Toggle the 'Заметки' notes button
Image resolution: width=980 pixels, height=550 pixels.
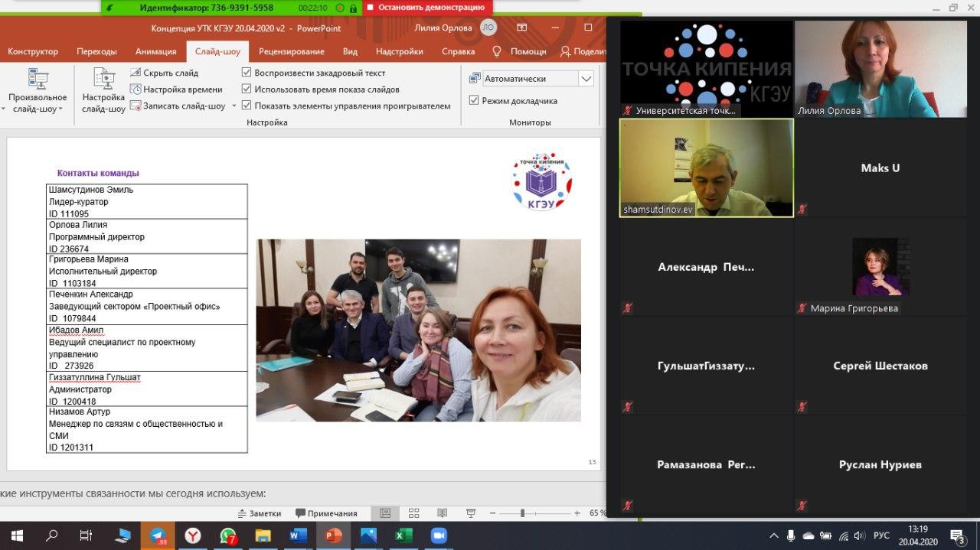tap(259, 513)
